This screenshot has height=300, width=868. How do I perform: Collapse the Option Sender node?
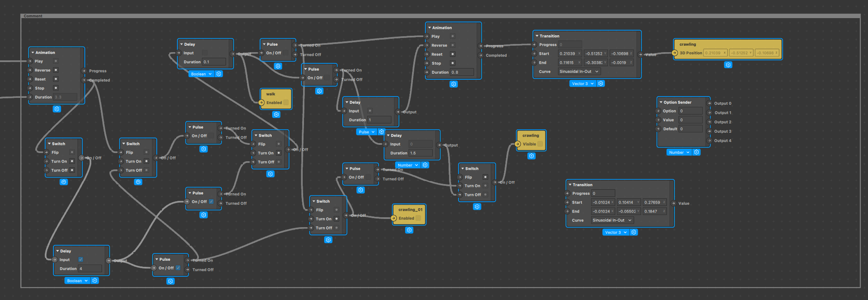pyautogui.click(x=661, y=102)
